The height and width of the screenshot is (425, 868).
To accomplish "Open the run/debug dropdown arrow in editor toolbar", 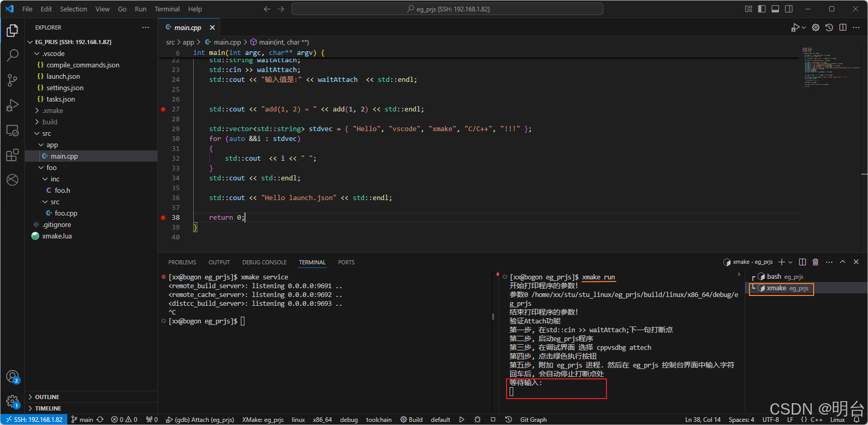I will coord(804,27).
